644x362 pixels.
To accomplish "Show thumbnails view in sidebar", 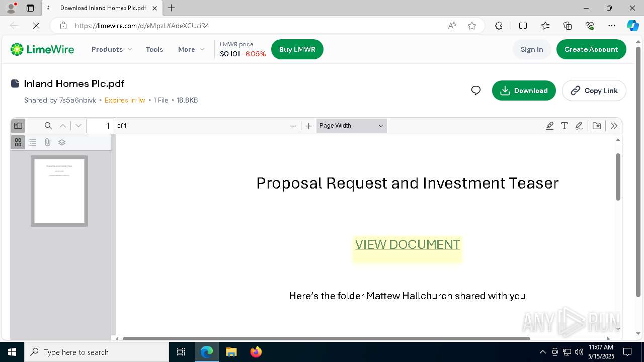I will pyautogui.click(x=18, y=142).
